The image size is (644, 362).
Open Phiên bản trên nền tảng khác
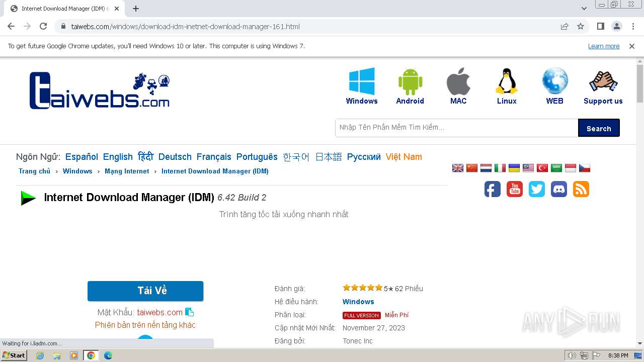pyautogui.click(x=145, y=325)
